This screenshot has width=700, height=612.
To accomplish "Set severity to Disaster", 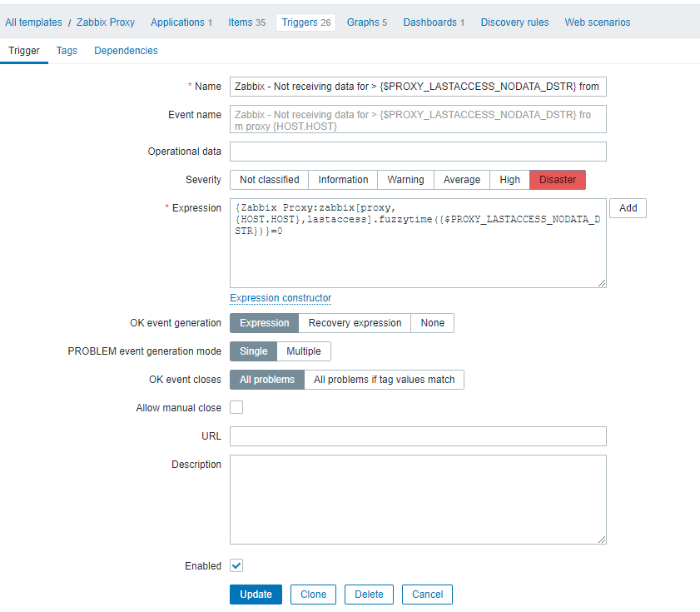I will pos(558,180).
